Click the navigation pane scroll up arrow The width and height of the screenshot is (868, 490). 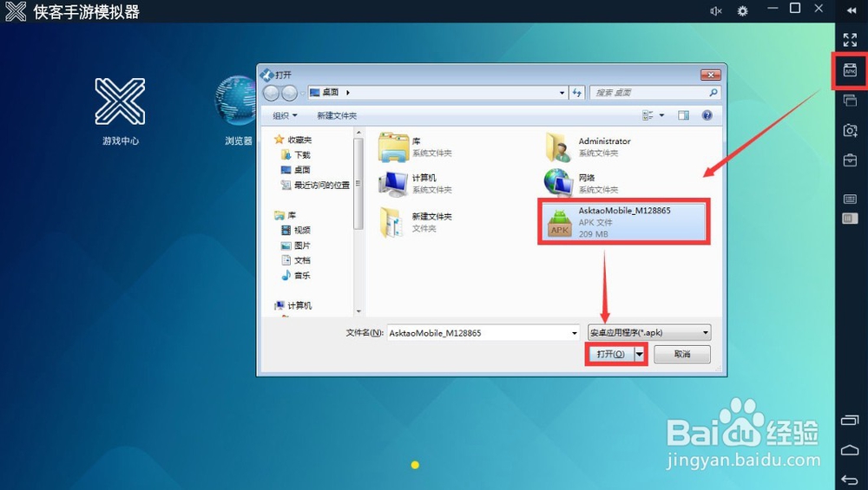point(358,133)
